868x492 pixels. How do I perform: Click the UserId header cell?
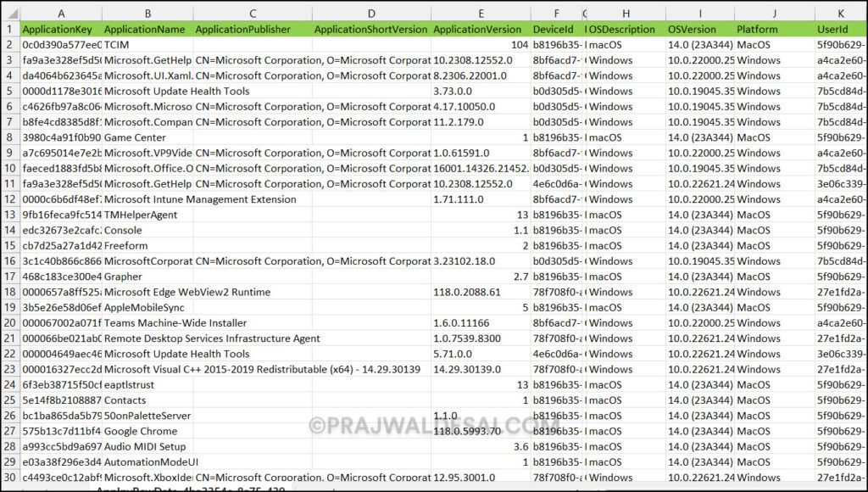(x=840, y=30)
